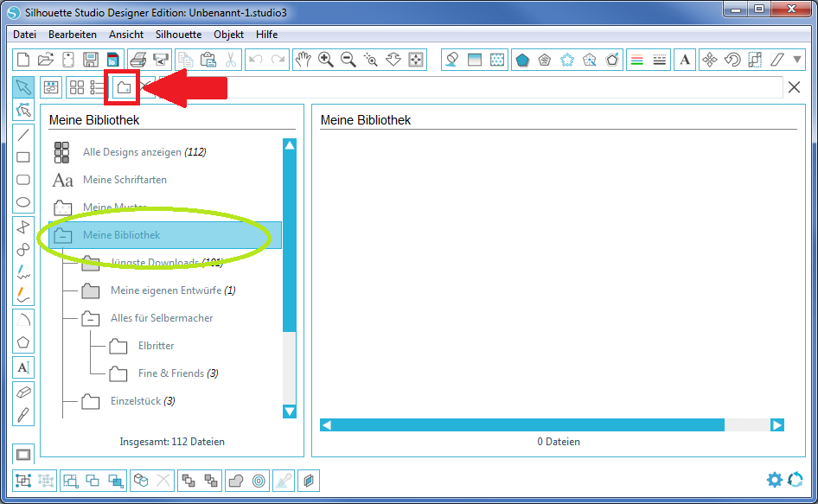Collapse the Alles für Selbermacher folder
This screenshot has width=818, height=504.
pos(91,318)
